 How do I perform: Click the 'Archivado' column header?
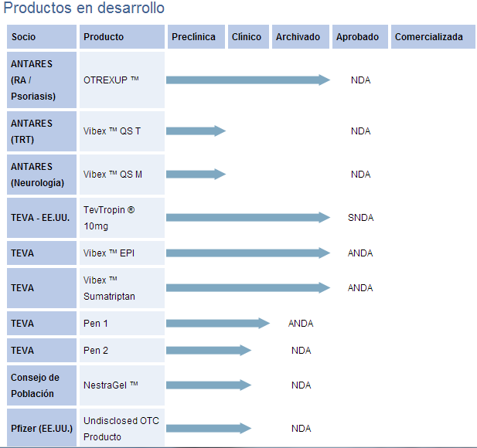[301, 37]
